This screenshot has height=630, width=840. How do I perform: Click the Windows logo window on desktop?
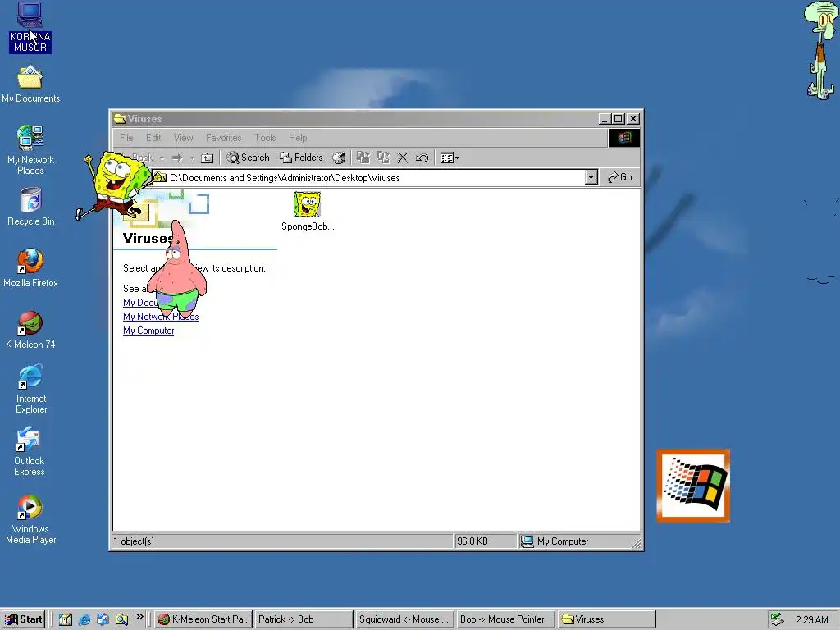click(x=693, y=486)
